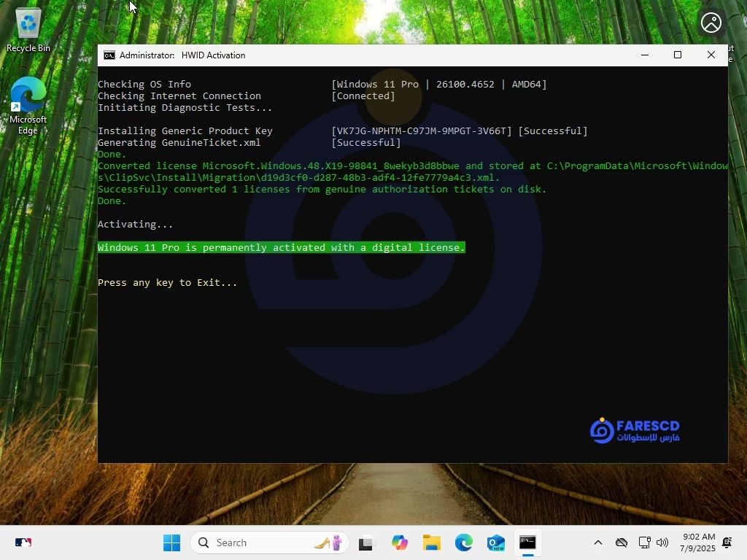The height and width of the screenshot is (560, 747).
Task: Open Microsoft Edge from taskbar
Action: [463, 542]
